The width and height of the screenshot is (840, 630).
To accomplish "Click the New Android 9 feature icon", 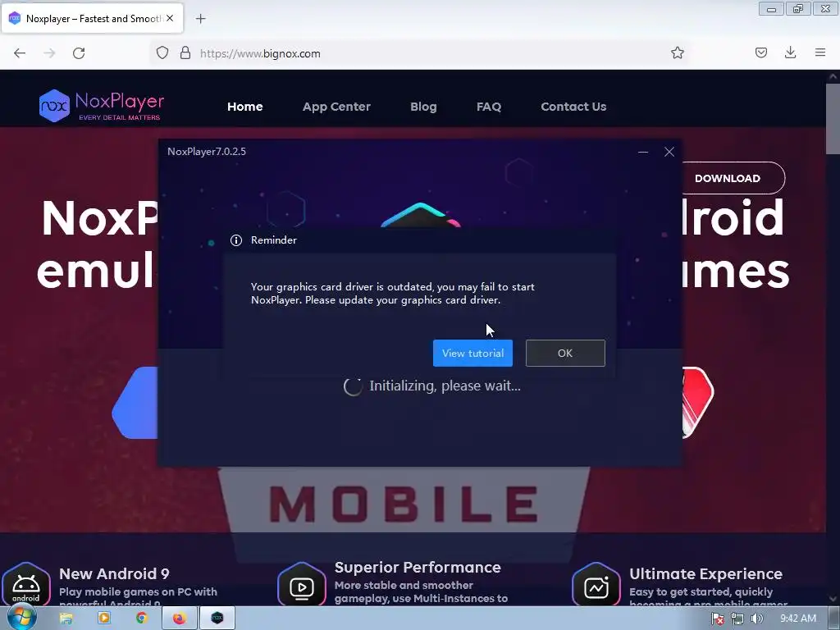I will click(25, 586).
